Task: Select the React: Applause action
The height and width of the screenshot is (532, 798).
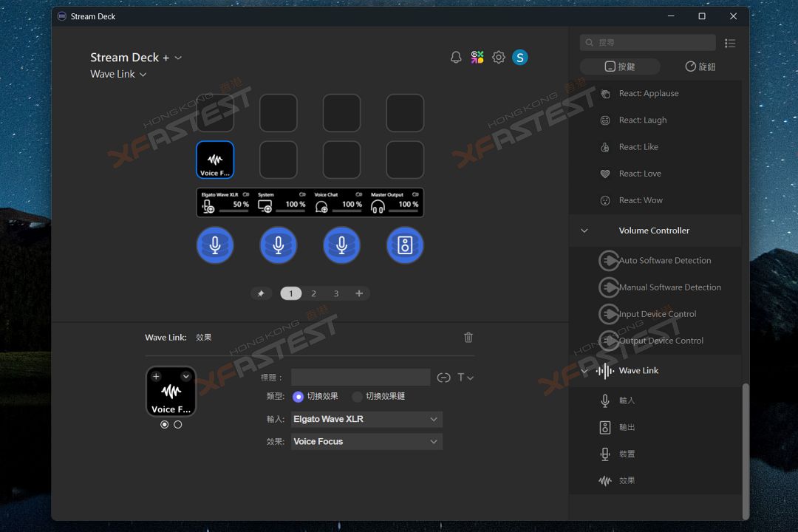Action: (655, 94)
